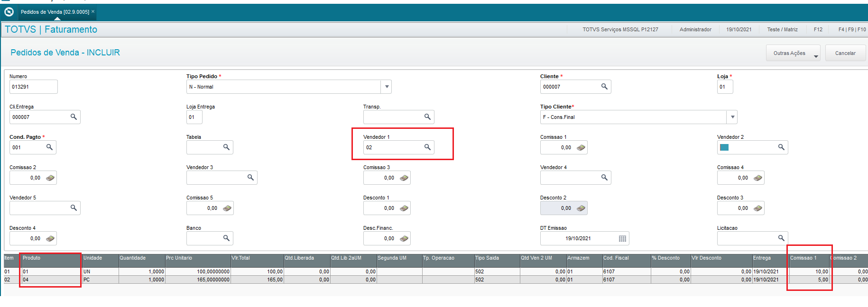
Task: Focus the Numero input field
Action: [34, 87]
